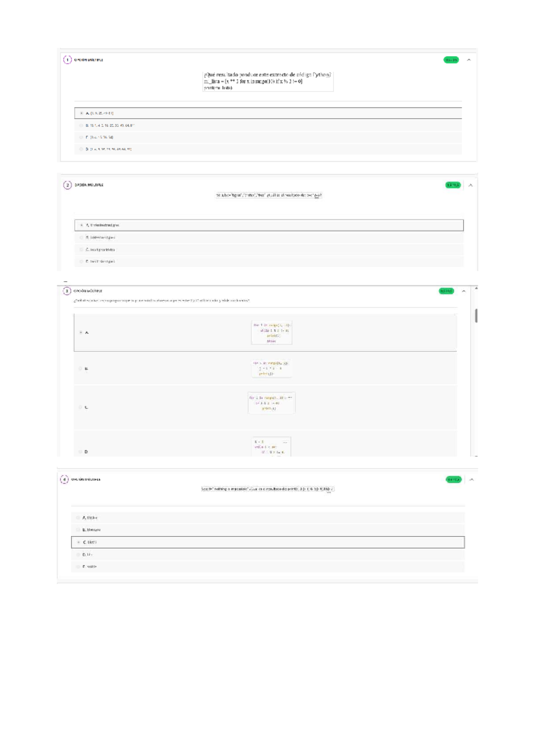Choose option C in question 2
Viewport: 535px width, 756px height.
(269, 250)
